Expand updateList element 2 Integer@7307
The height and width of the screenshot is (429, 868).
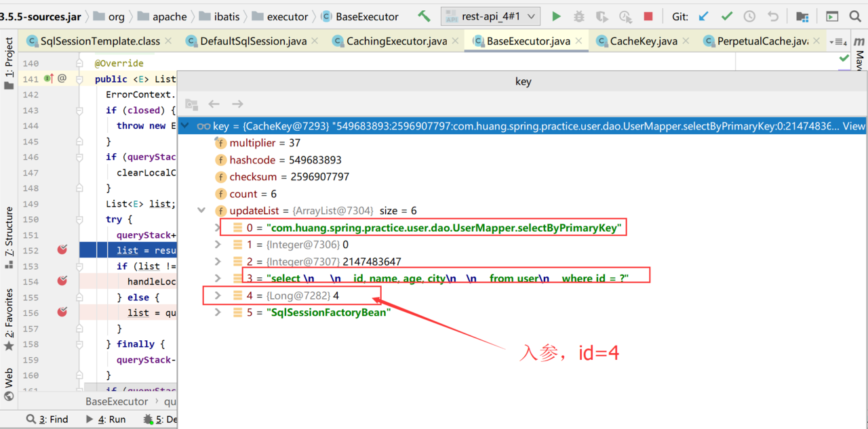(218, 262)
